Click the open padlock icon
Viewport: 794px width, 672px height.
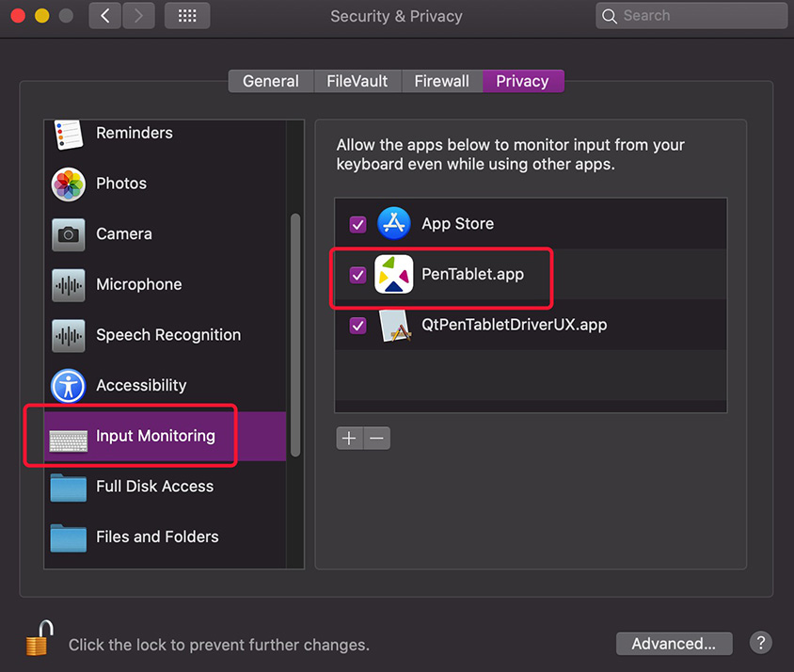[40, 638]
